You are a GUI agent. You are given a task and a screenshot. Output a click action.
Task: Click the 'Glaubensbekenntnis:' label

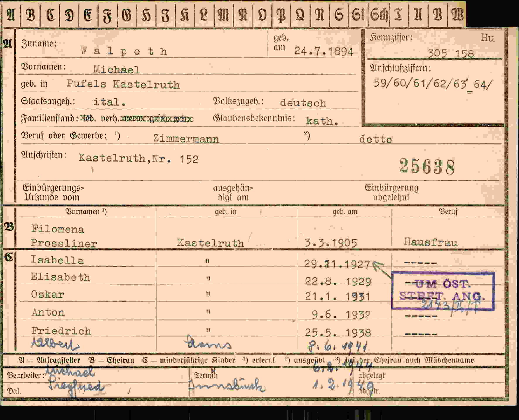tap(254, 118)
